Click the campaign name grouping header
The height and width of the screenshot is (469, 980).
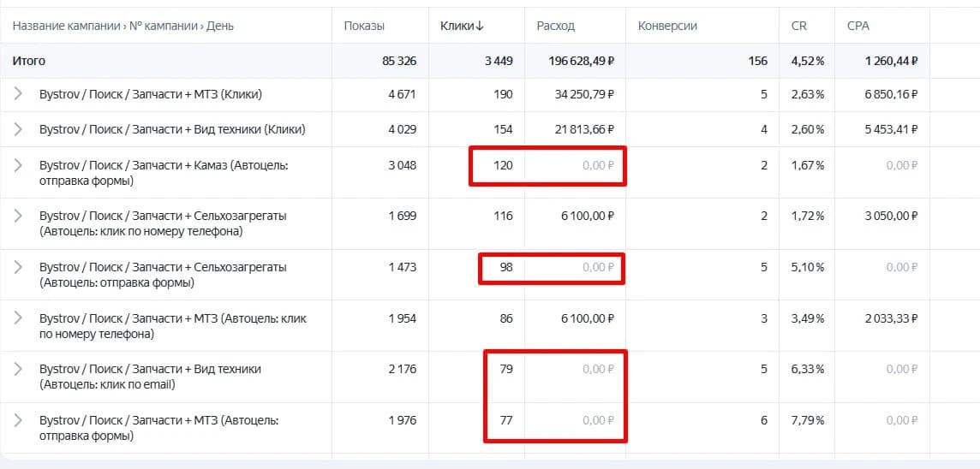pos(123,27)
